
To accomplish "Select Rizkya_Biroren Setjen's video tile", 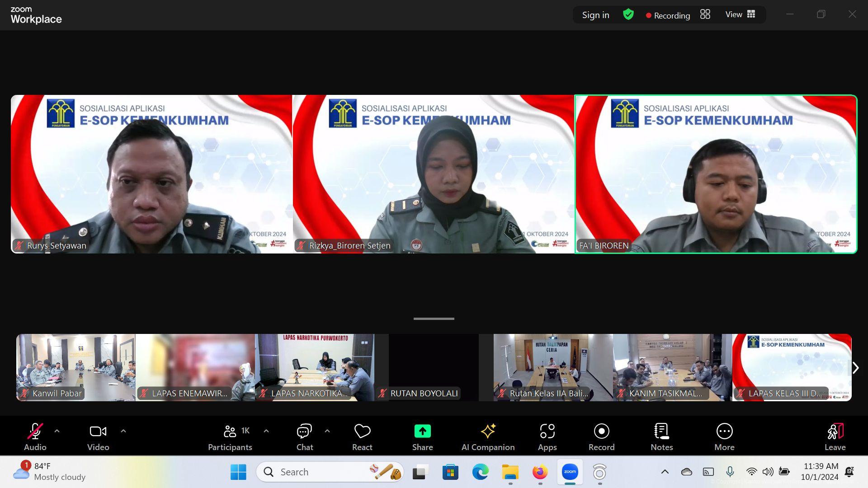I will tap(433, 174).
